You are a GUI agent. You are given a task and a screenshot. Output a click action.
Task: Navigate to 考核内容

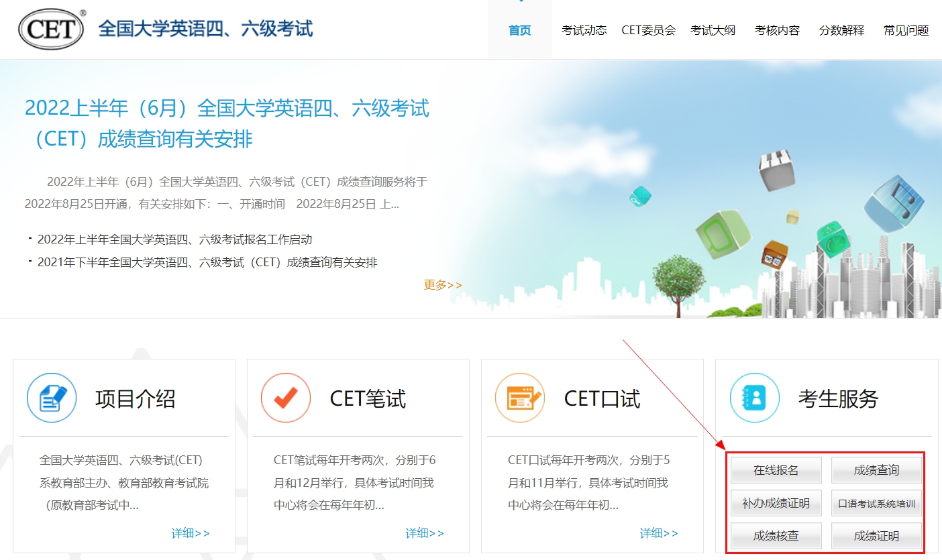tap(776, 30)
